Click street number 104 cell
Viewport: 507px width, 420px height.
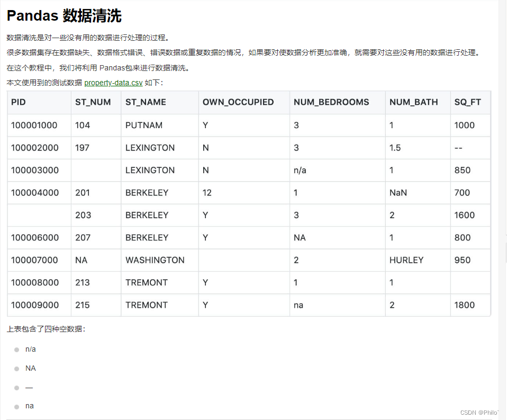click(96, 125)
